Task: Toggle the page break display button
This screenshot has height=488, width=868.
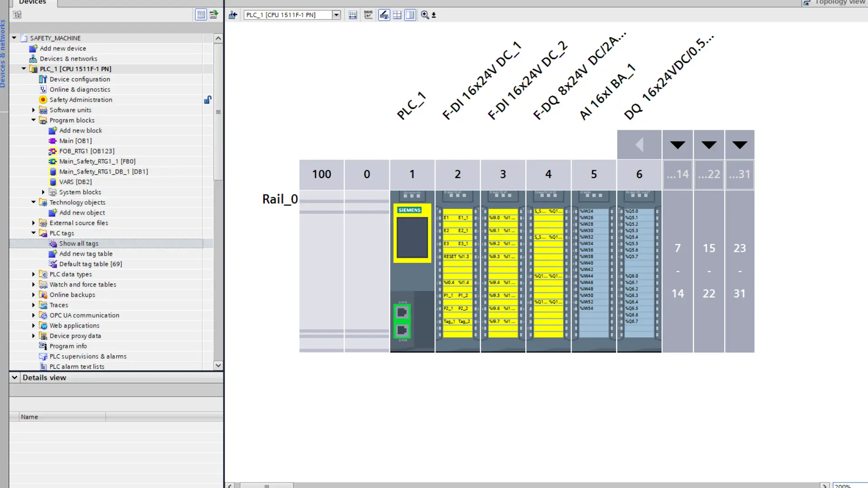Action: click(x=397, y=15)
